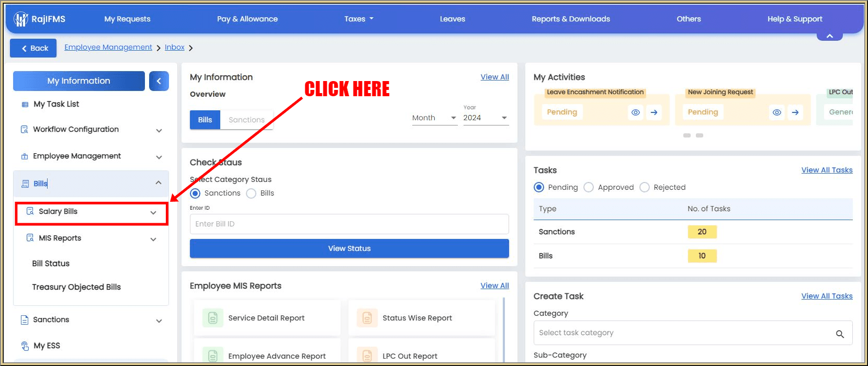This screenshot has height=366, width=868.
Task: Open Leave Encashment Notification arrow icon
Action: (x=654, y=112)
